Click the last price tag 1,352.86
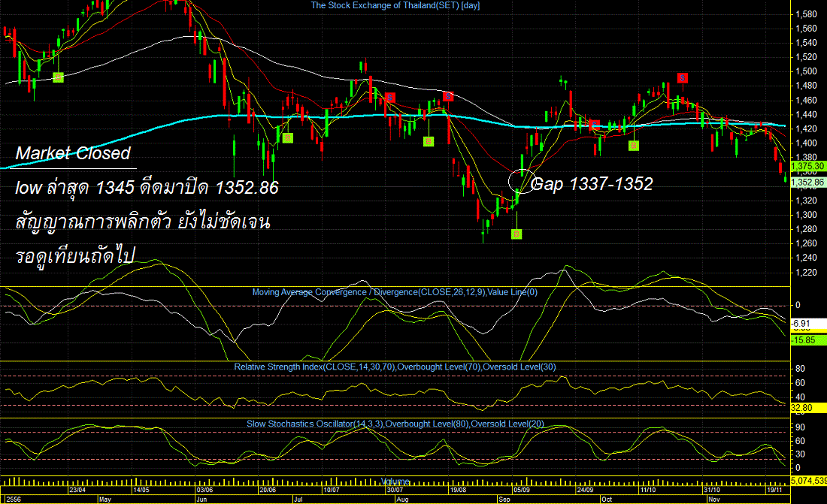The width and height of the screenshot is (827, 504). [x=808, y=183]
